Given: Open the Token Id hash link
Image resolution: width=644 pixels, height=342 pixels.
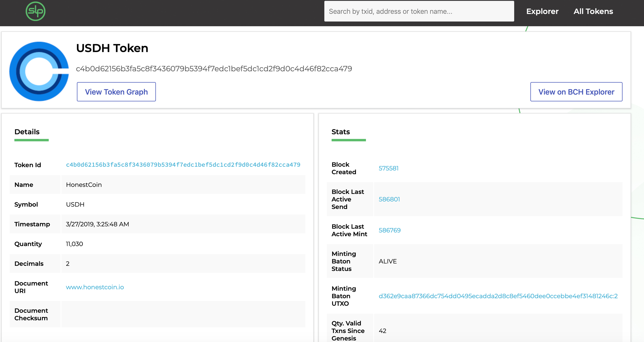Looking at the screenshot, I should [183, 165].
